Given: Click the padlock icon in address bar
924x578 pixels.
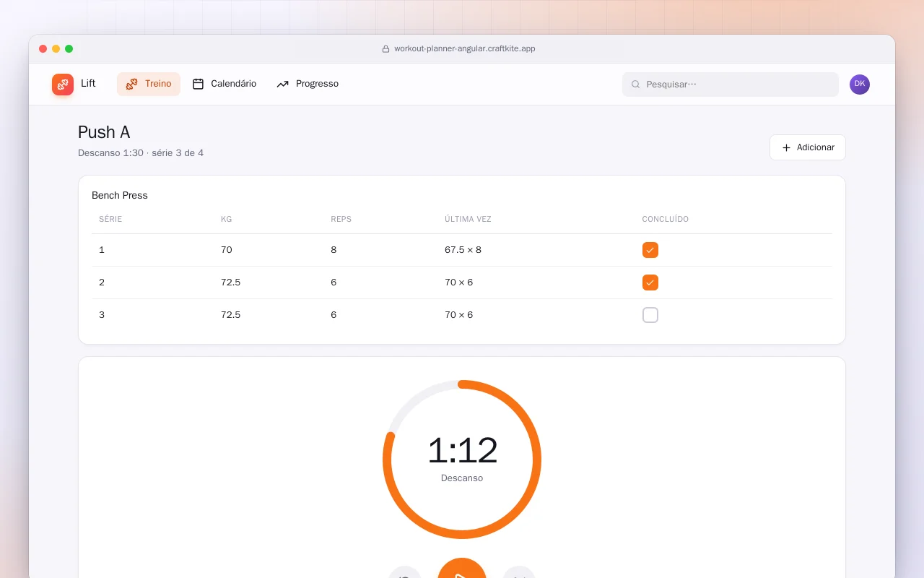Looking at the screenshot, I should tap(385, 49).
